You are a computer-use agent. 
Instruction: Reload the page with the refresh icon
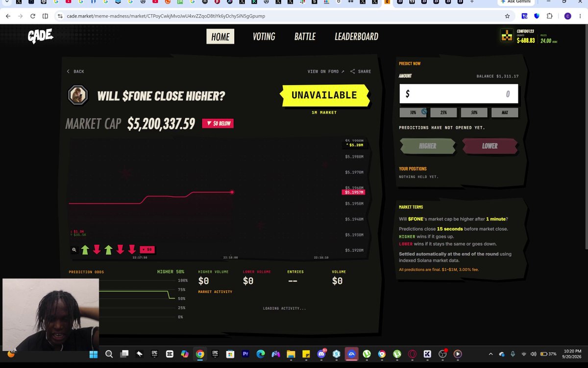coord(33,16)
